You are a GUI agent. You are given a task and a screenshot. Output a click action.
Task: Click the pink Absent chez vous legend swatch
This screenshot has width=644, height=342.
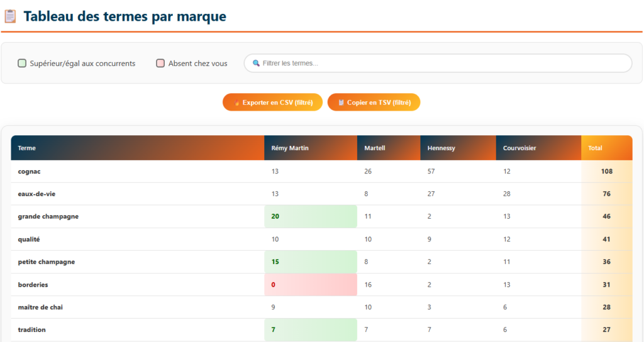coord(160,63)
